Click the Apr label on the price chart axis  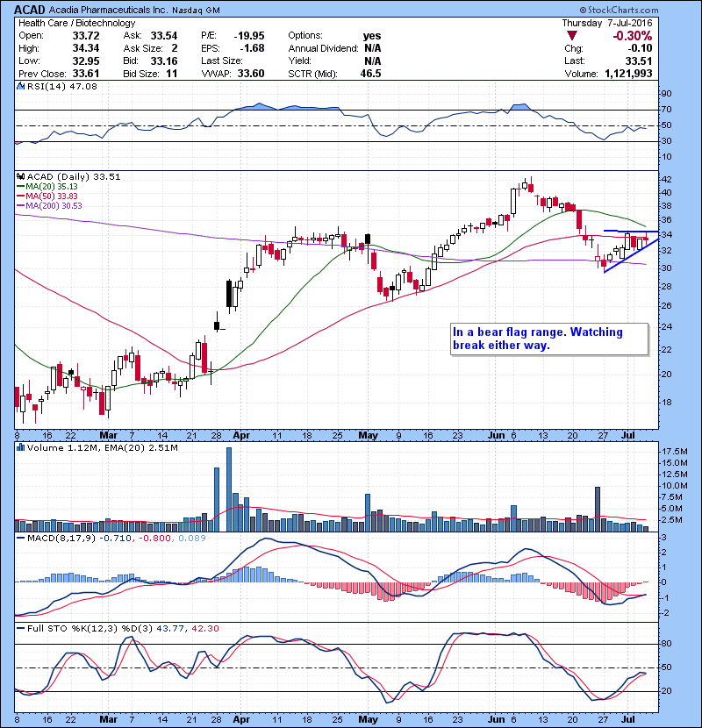(x=241, y=435)
